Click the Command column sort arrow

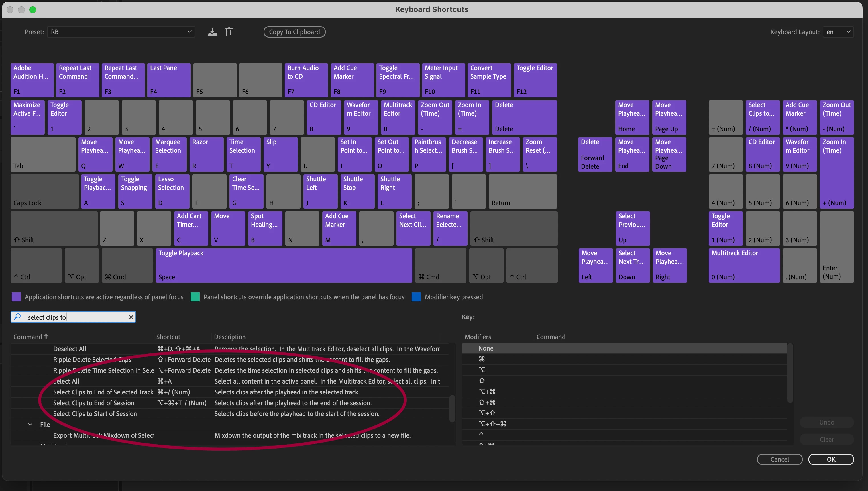pyautogui.click(x=46, y=336)
